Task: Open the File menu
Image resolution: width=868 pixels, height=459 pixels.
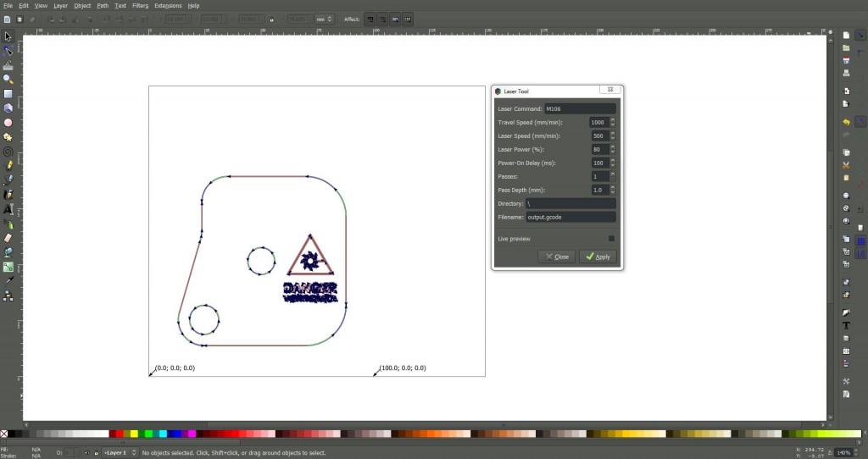Action: coord(8,6)
